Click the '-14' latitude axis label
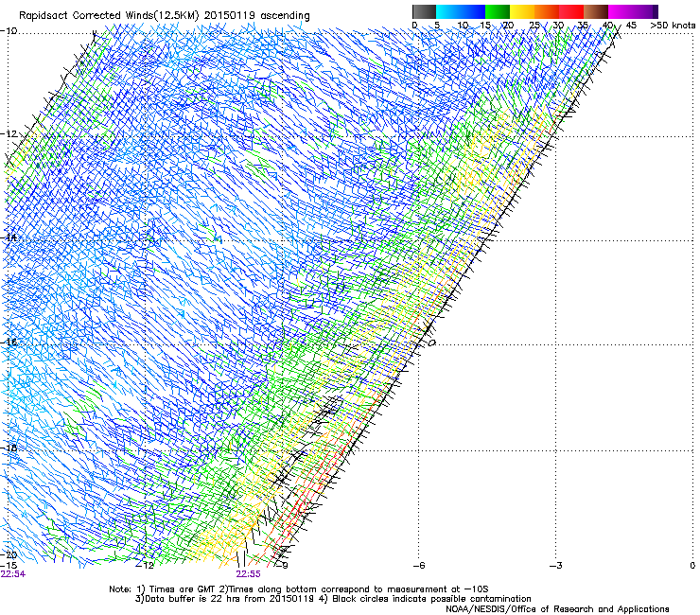The image size is (700, 615). pyautogui.click(x=9, y=238)
